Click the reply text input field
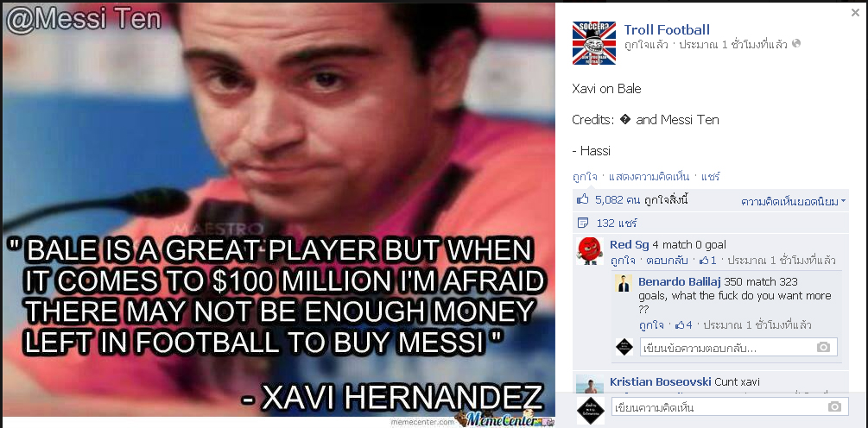Viewport: 868px width, 428px height. pos(738,348)
